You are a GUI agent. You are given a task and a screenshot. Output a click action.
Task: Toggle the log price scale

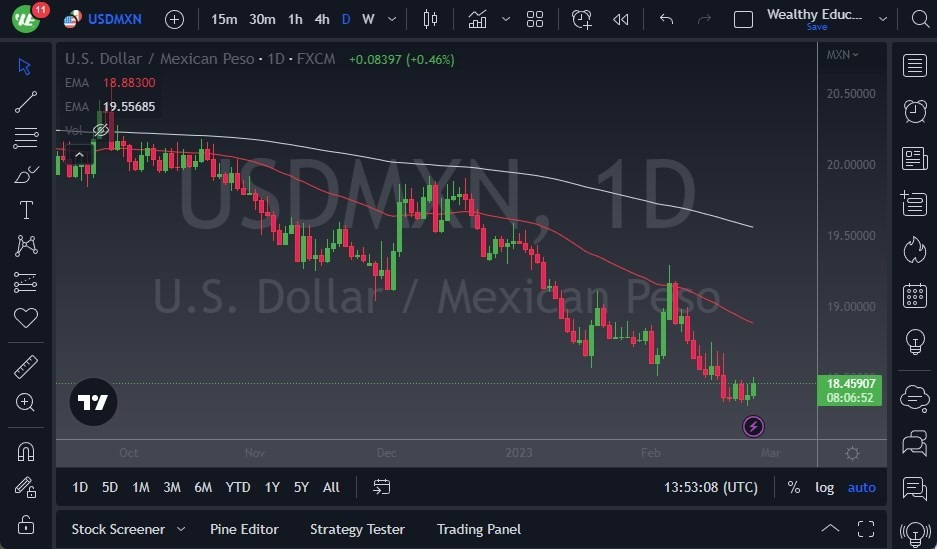(x=825, y=487)
